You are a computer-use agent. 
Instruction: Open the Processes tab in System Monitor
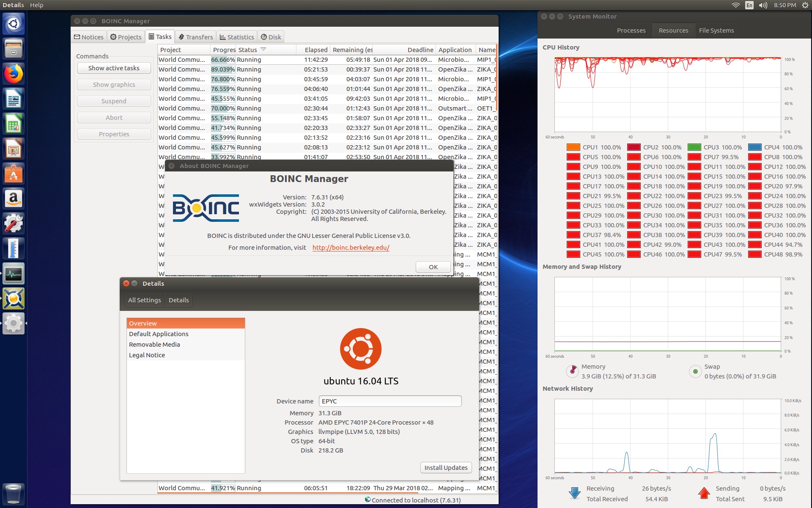coord(631,30)
